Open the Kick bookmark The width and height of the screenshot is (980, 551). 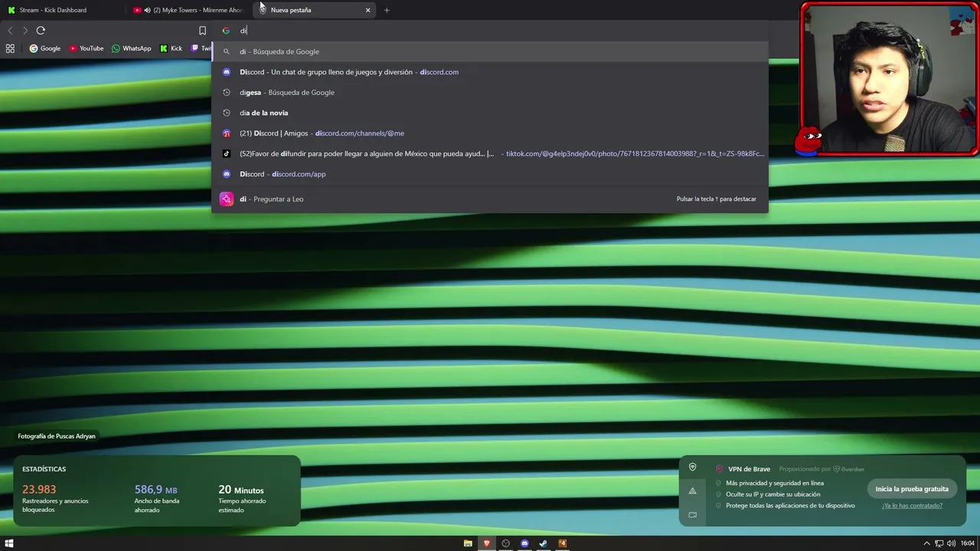pos(171,48)
